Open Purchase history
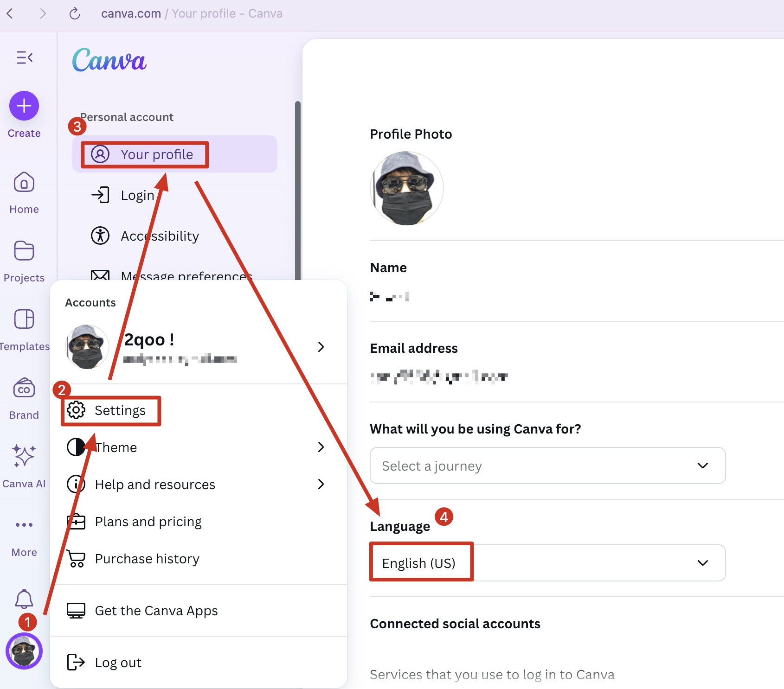 (x=147, y=559)
